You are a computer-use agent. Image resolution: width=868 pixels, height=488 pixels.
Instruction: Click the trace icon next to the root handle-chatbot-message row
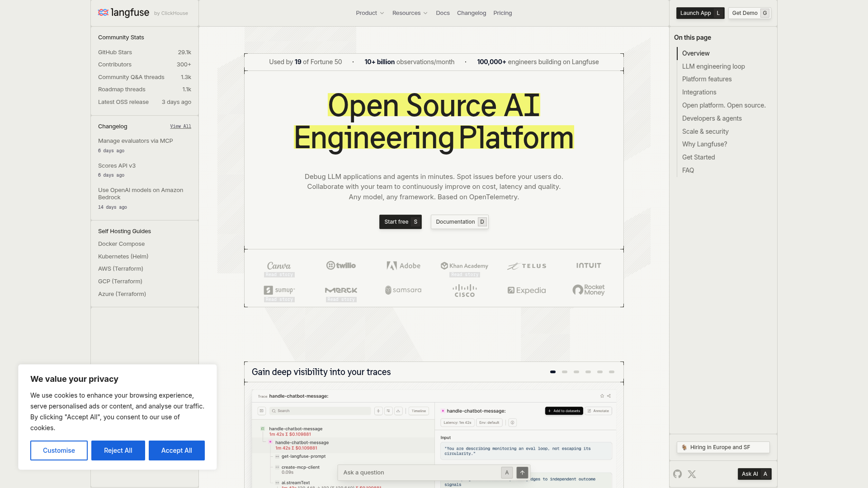[x=263, y=429]
